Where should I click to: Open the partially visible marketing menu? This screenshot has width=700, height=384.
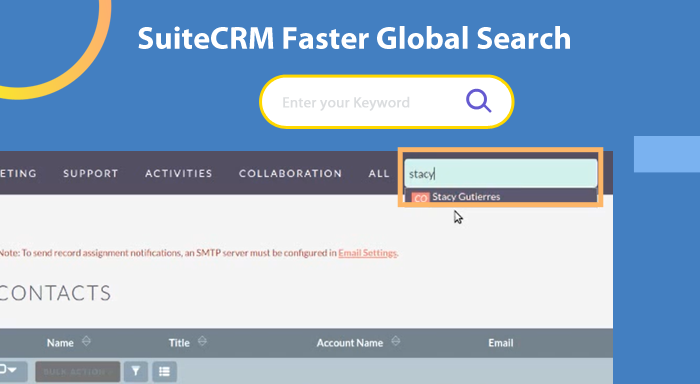tap(18, 173)
